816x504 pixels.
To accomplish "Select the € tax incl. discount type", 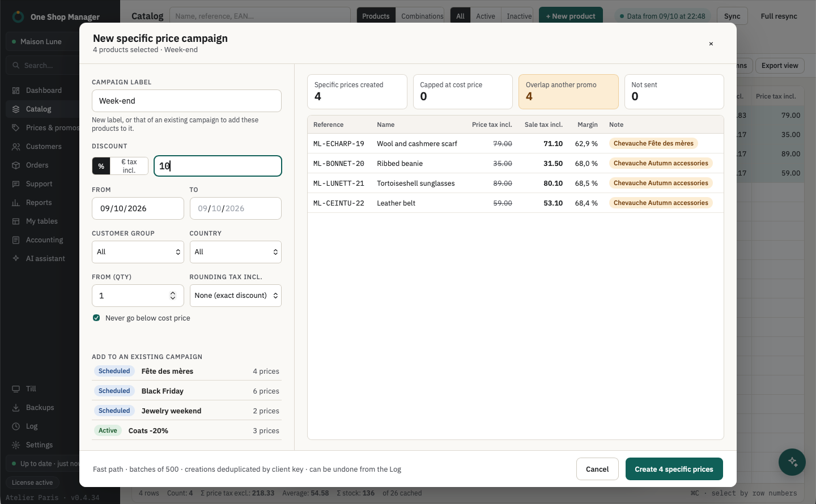I will pyautogui.click(x=129, y=166).
